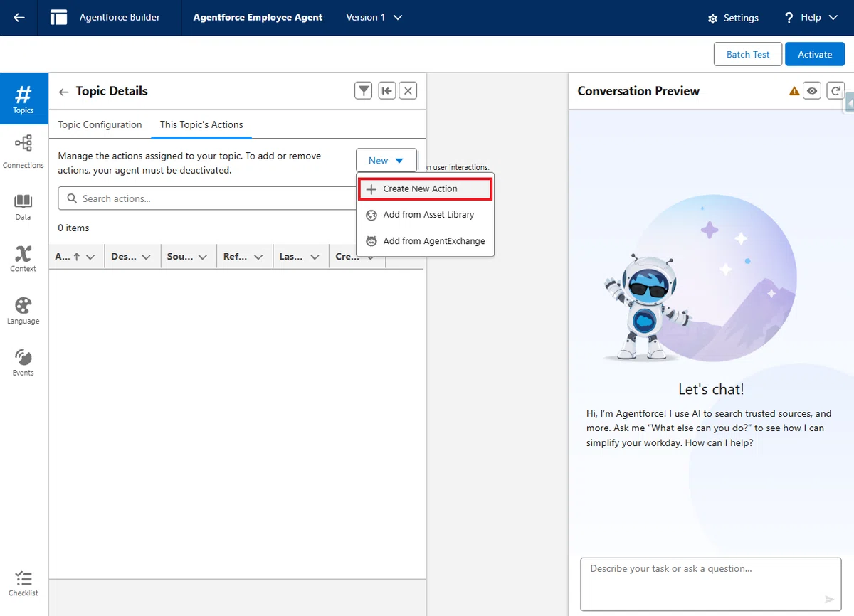Switch to Topic Configuration tab

click(x=100, y=124)
